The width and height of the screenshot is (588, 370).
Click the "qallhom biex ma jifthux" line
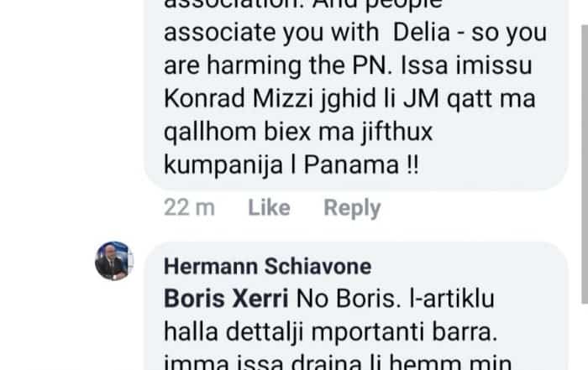coord(298,133)
